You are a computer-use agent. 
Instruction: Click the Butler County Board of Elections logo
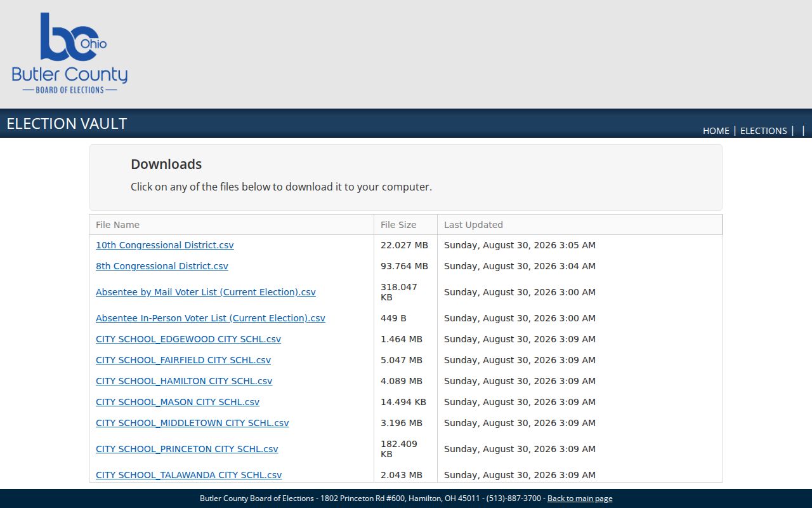(70, 53)
